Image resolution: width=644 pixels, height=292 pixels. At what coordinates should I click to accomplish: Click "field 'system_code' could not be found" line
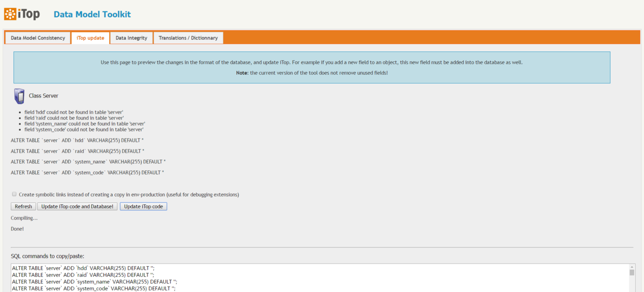coord(84,130)
